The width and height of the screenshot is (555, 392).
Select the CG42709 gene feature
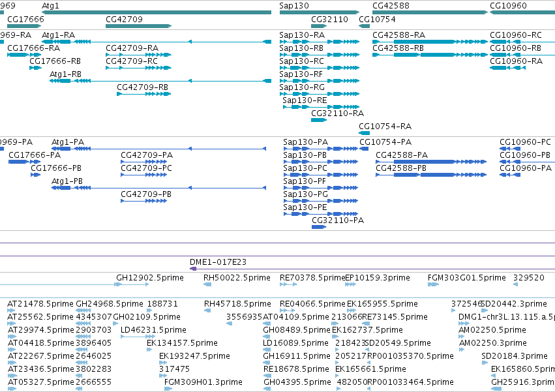click(x=138, y=26)
